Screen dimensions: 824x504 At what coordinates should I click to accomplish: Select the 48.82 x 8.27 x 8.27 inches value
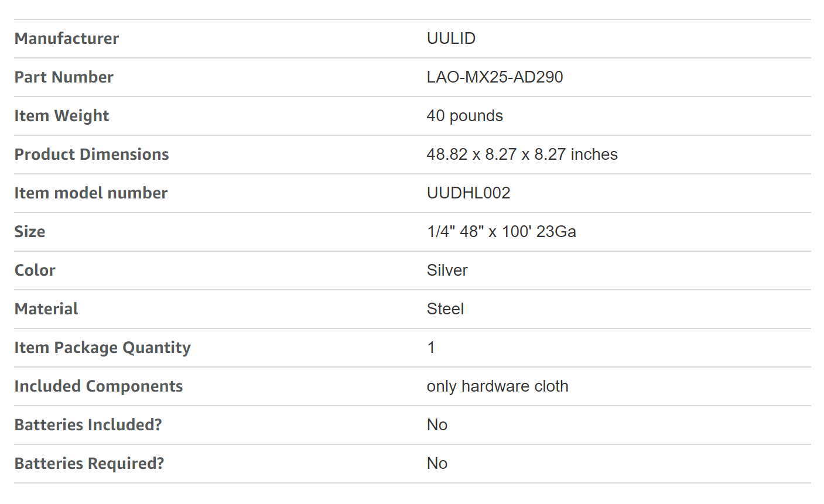(x=522, y=155)
